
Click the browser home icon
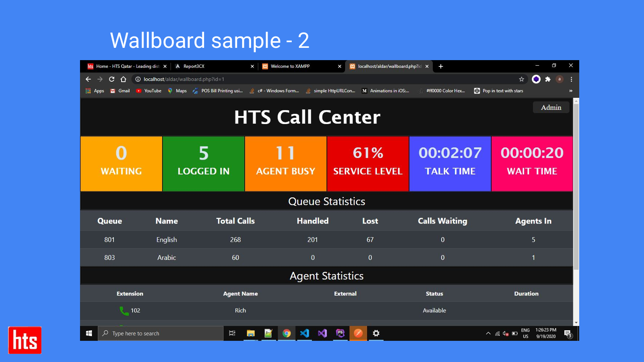pyautogui.click(x=123, y=79)
